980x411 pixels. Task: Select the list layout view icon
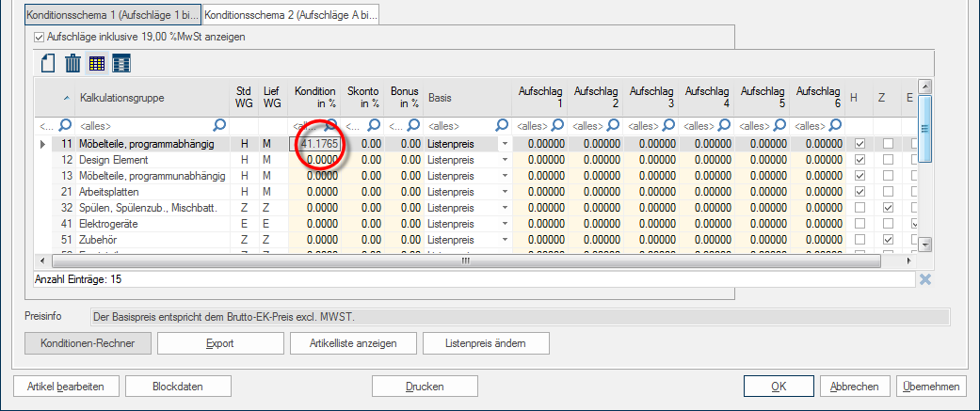pyautogui.click(x=121, y=64)
